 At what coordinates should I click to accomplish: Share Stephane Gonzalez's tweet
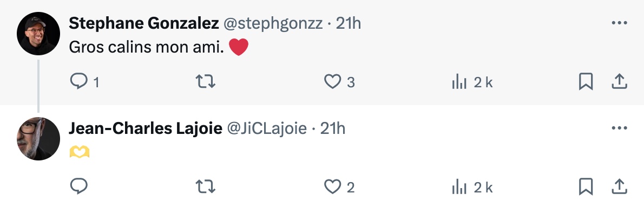tap(619, 81)
